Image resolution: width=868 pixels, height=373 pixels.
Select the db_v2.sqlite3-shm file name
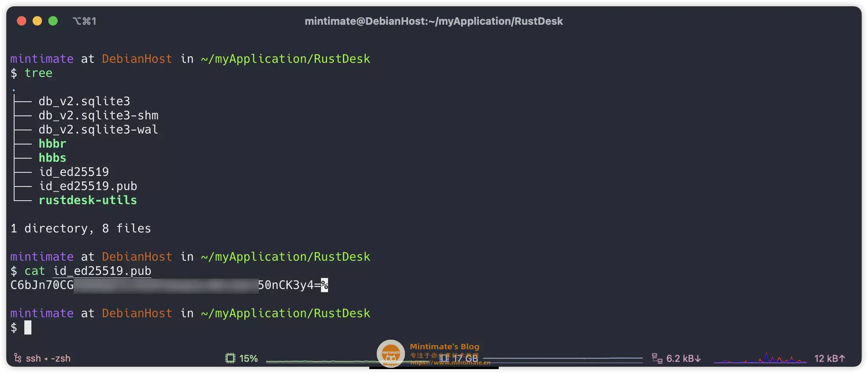[98, 115]
